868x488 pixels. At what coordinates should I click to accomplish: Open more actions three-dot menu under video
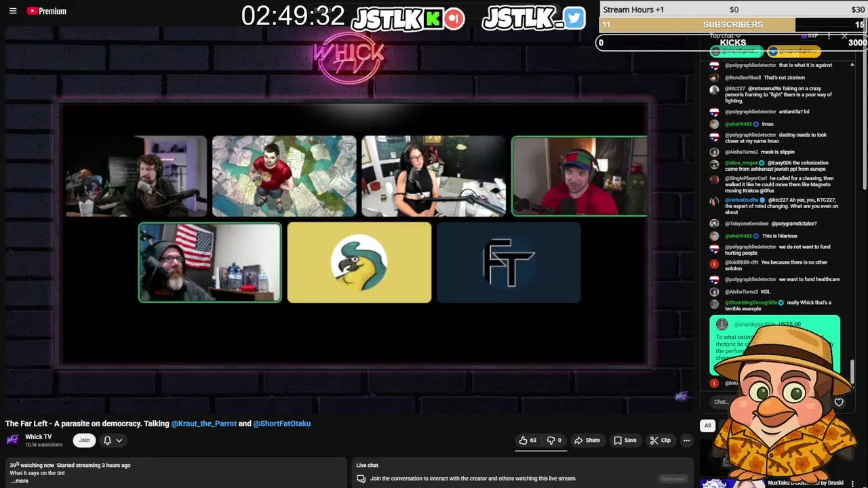(686, 441)
